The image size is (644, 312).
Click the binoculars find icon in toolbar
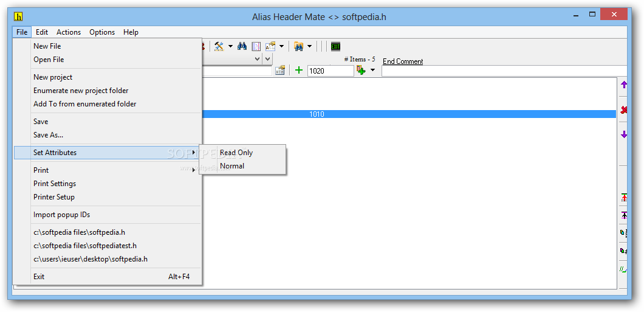(x=242, y=46)
